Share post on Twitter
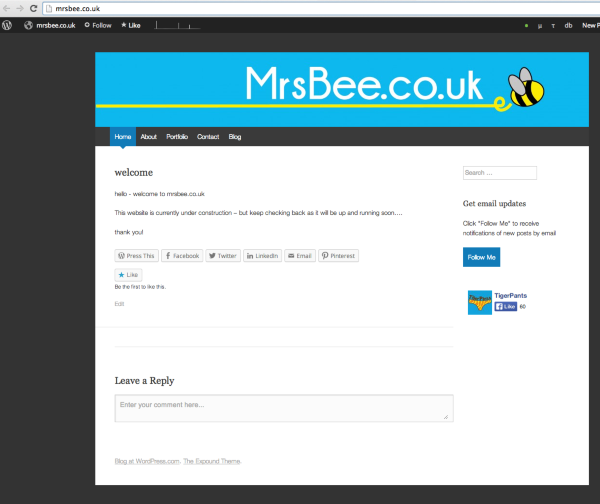600x504 pixels. pos(223,256)
